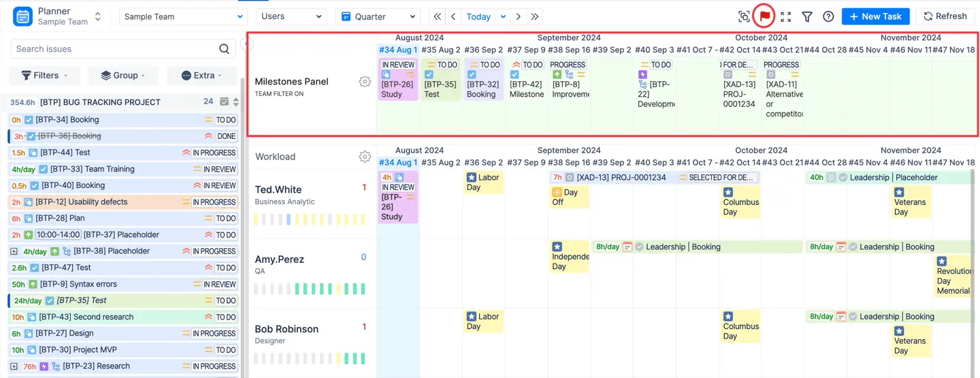Open the Group menu

click(125, 76)
